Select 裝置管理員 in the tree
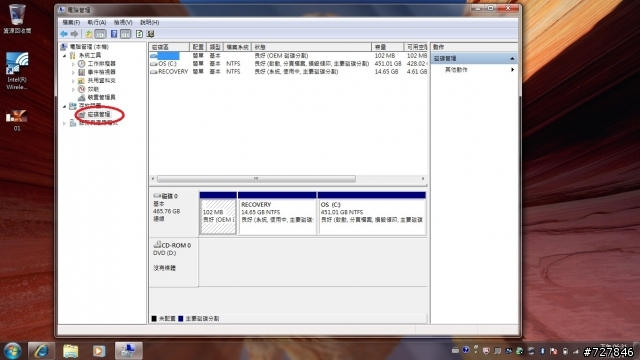Screen dimensions: 640x360 (101, 97)
